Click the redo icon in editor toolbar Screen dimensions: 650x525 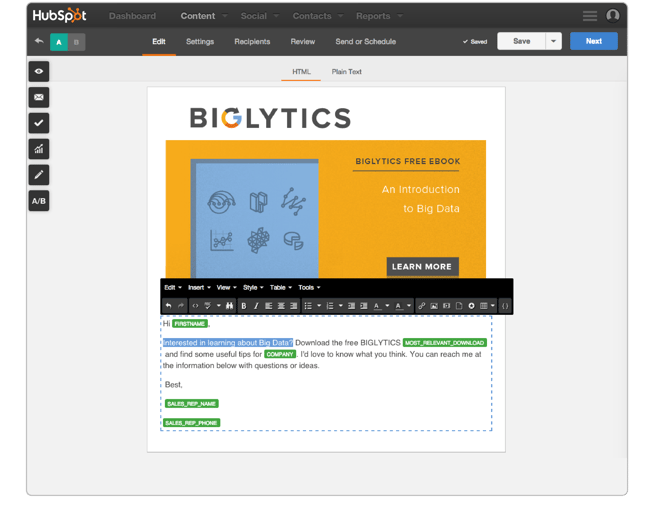(181, 306)
